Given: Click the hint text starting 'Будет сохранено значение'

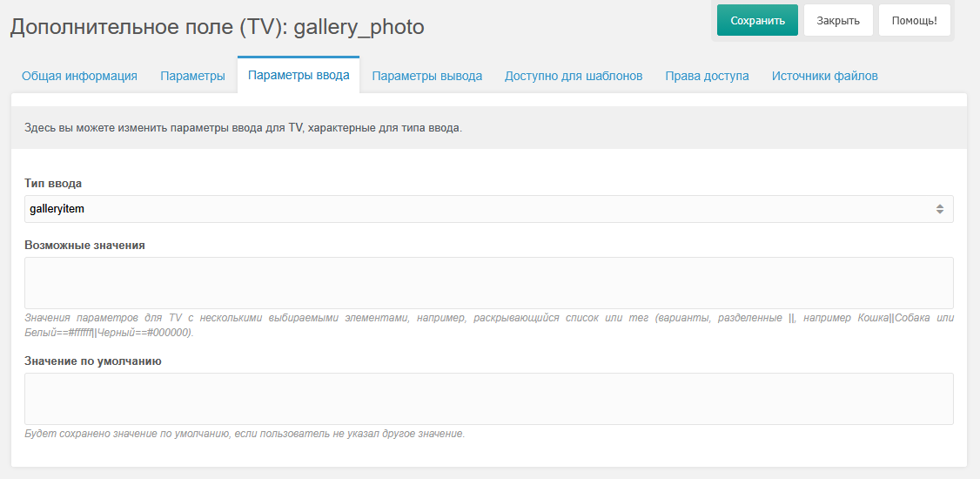Looking at the screenshot, I should click(245, 434).
